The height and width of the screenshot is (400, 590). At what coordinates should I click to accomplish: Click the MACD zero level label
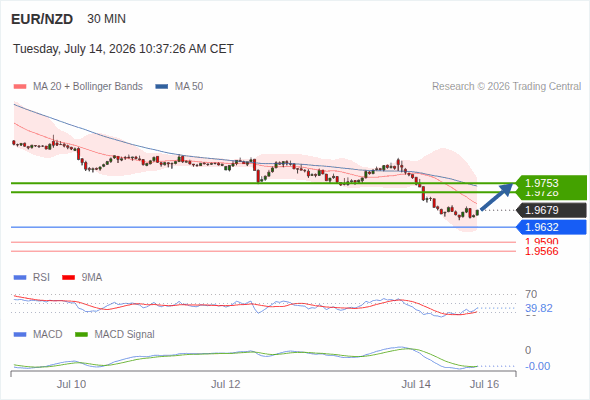(528, 350)
